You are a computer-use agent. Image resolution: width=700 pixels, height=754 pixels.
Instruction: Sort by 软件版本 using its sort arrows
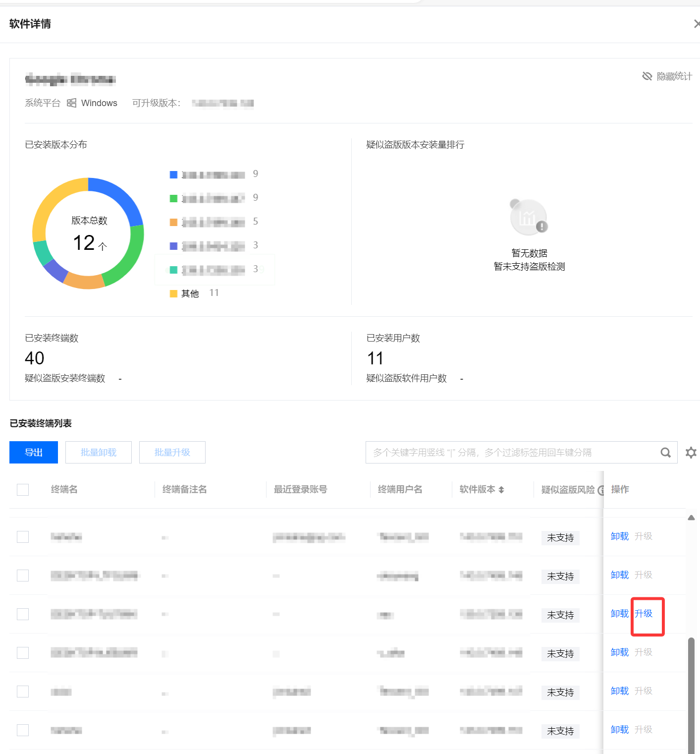(501, 490)
